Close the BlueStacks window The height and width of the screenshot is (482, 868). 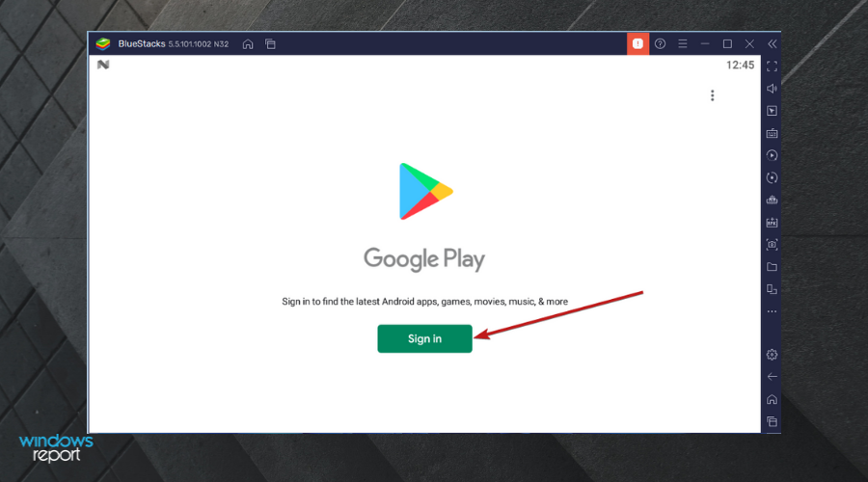click(x=749, y=43)
